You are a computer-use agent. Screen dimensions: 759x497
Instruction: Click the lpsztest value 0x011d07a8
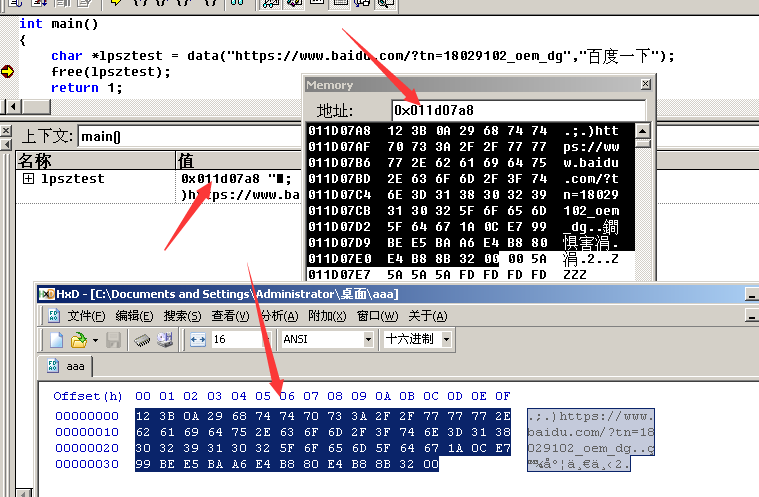(x=220, y=179)
